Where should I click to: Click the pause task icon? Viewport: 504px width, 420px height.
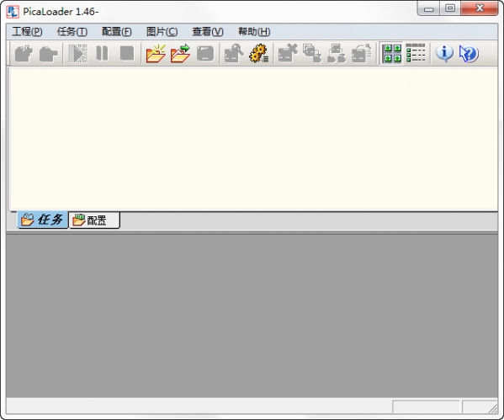pos(102,53)
